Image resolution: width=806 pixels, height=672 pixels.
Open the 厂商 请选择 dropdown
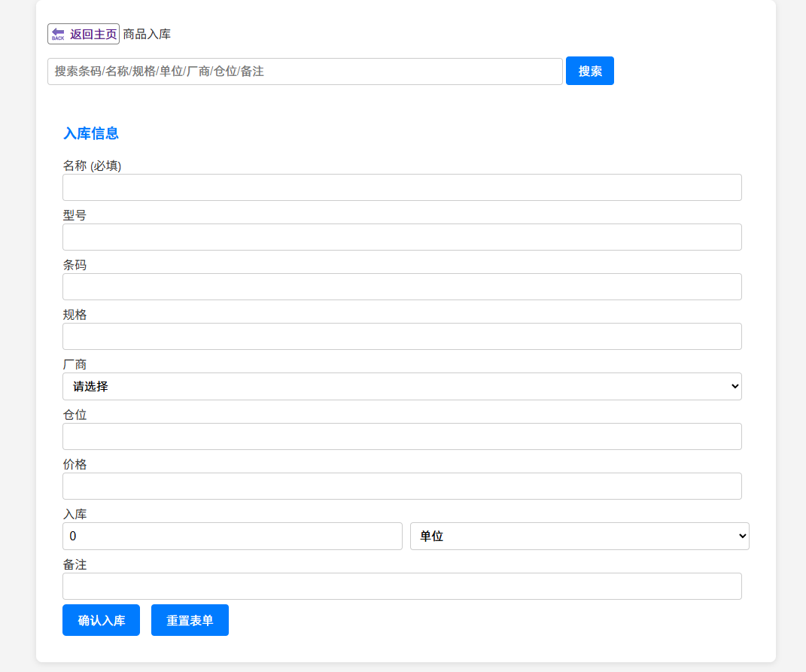402,386
